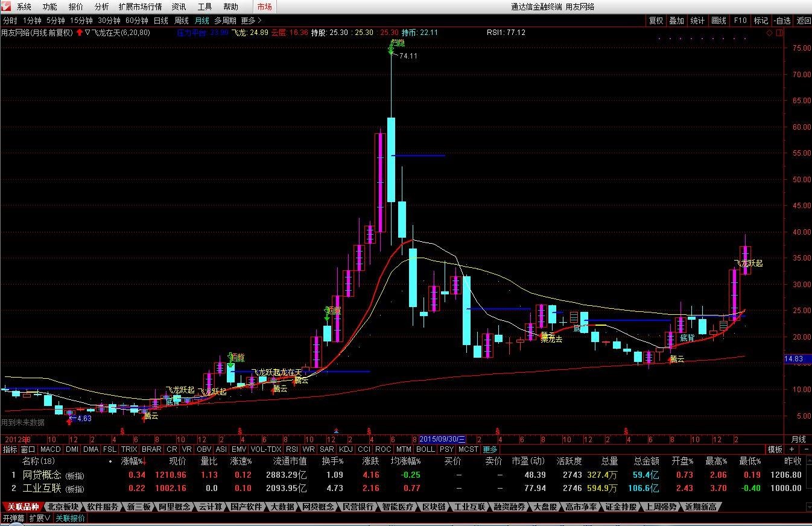Click the 画线 drawing tools button
Screen dimensions: 812x526
tap(719, 21)
